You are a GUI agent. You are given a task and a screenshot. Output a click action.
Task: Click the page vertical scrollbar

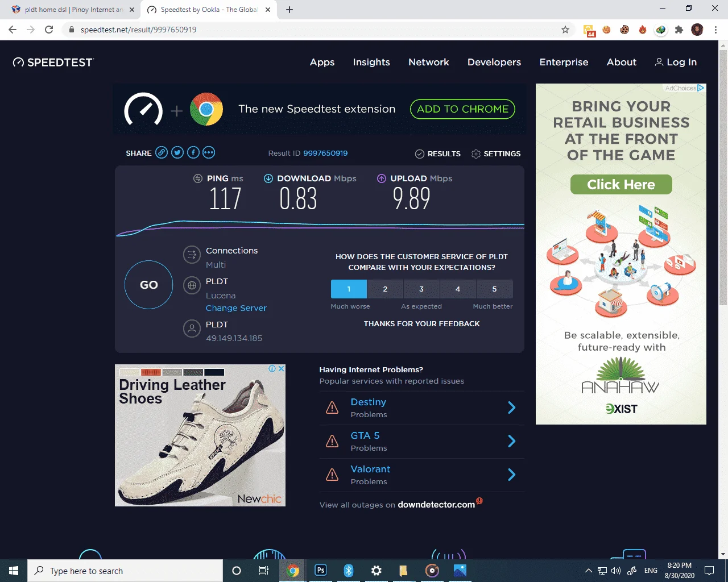[723, 179]
